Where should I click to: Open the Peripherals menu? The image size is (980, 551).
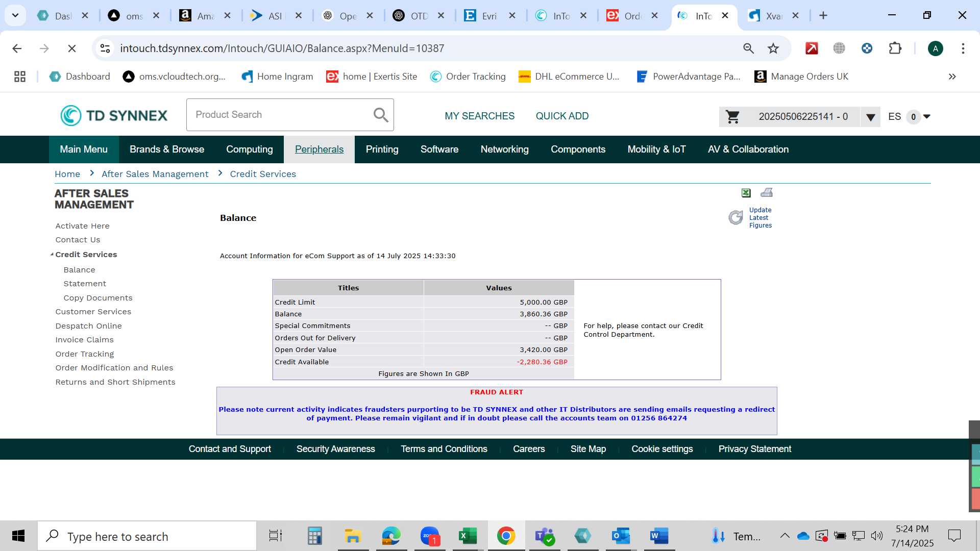pos(319,149)
